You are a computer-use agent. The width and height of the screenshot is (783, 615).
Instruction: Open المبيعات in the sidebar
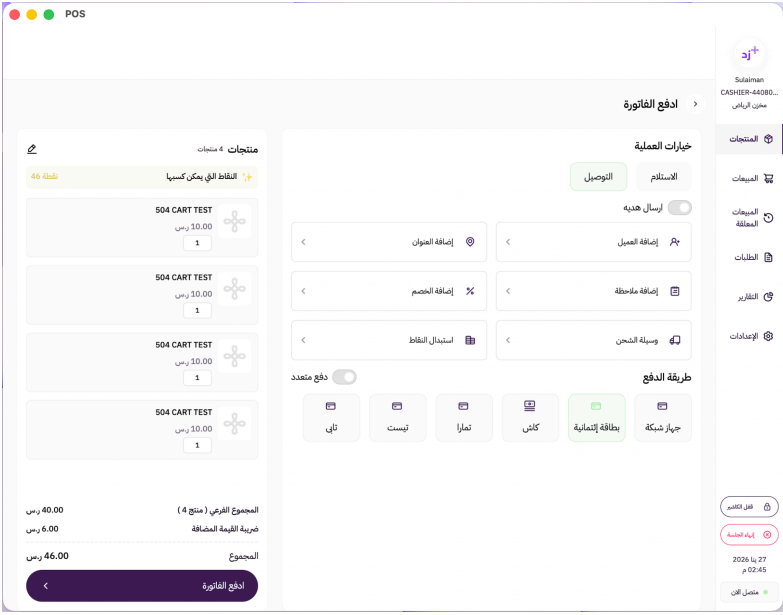click(x=749, y=178)
